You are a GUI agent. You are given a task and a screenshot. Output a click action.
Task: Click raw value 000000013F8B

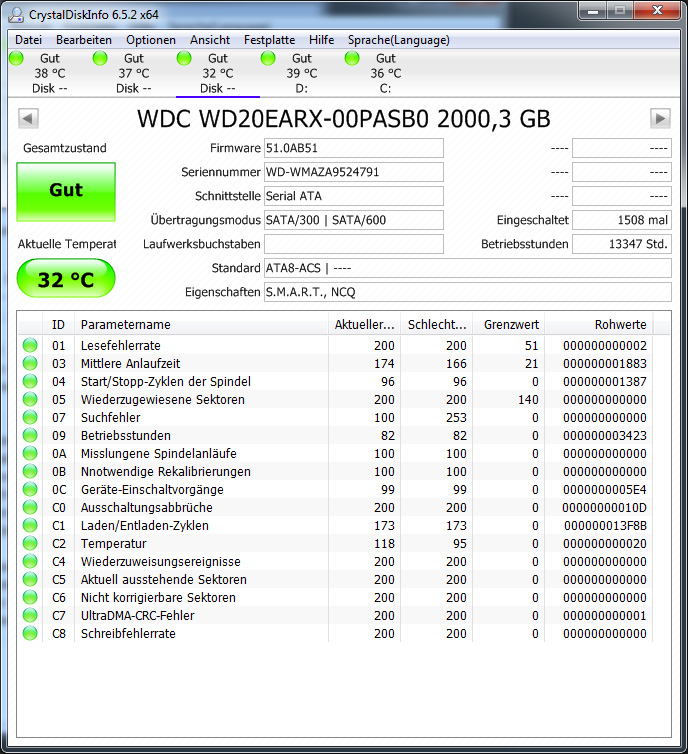(605, 525)
